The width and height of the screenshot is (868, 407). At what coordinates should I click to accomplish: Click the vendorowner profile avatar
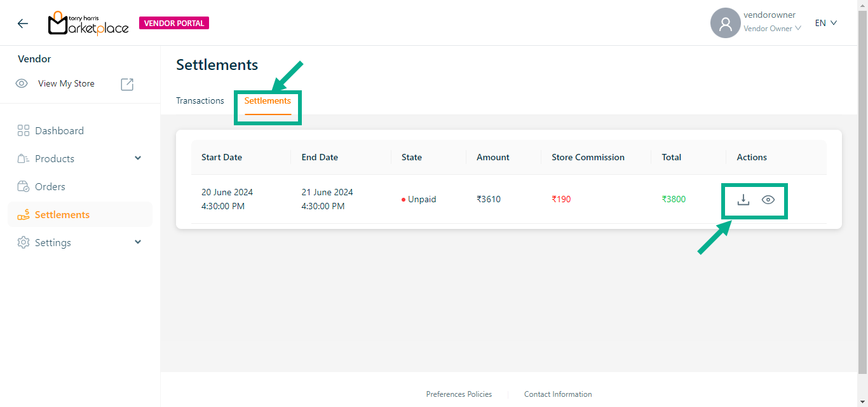[x=725, y=24]
